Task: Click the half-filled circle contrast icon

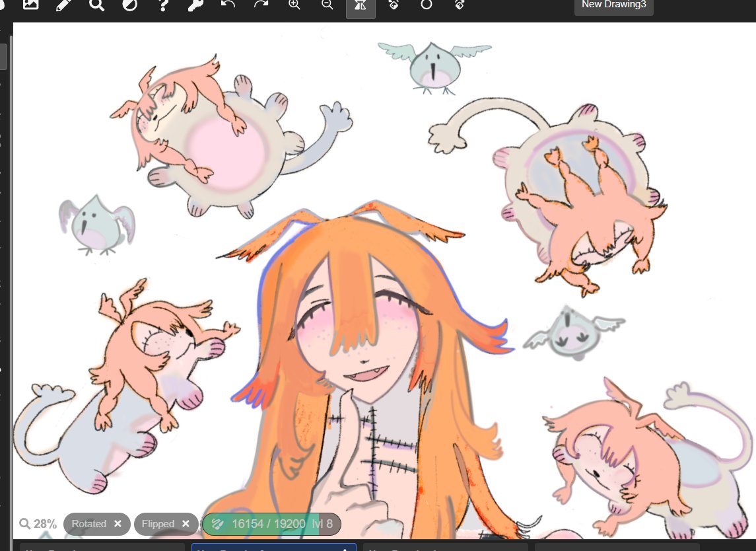Action: point(129,5)
